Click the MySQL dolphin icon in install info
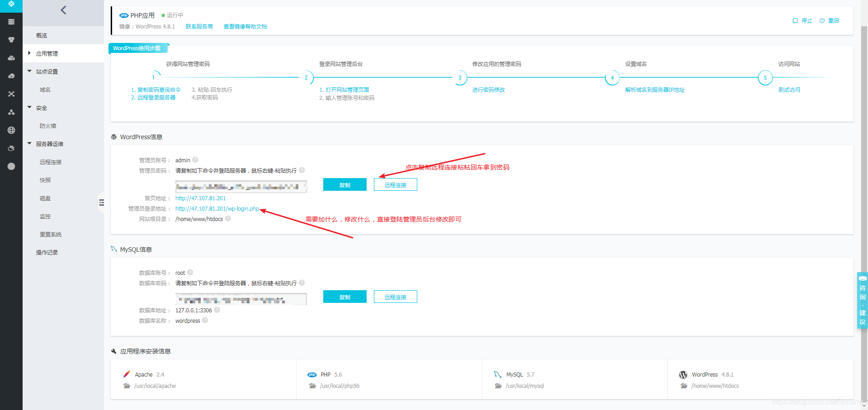 tap(498, 374)
